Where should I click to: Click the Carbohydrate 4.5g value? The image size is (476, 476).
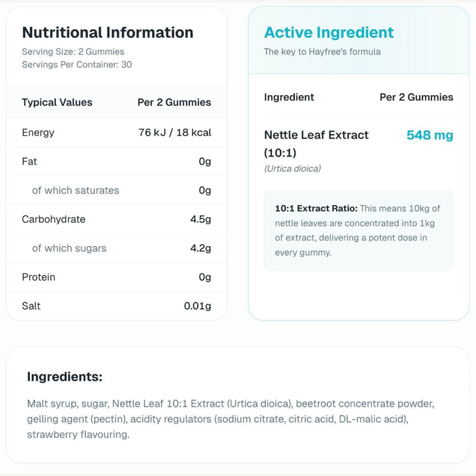201,219
